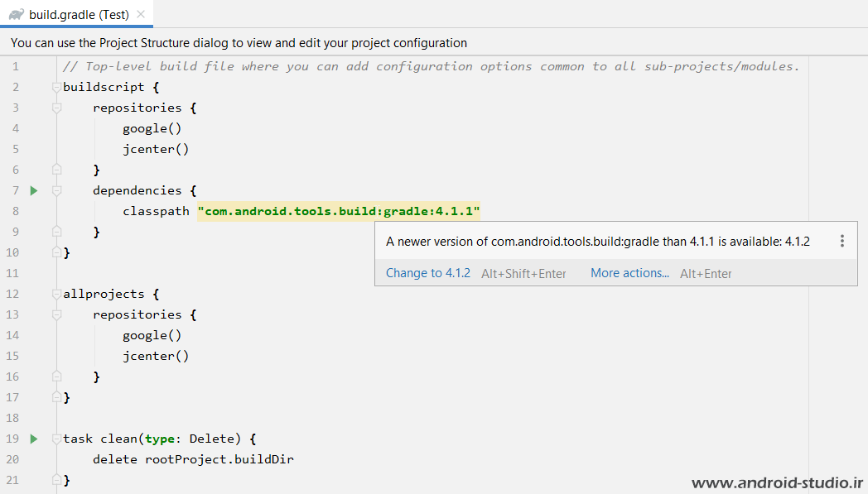Collapse the dependencies block fold marker
Image resolution: width=868 pixels, height=494 pixels.
tap(56, 191)
